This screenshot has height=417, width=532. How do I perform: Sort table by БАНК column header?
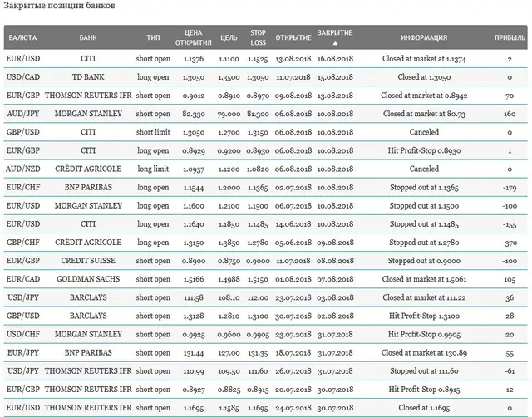88,37
